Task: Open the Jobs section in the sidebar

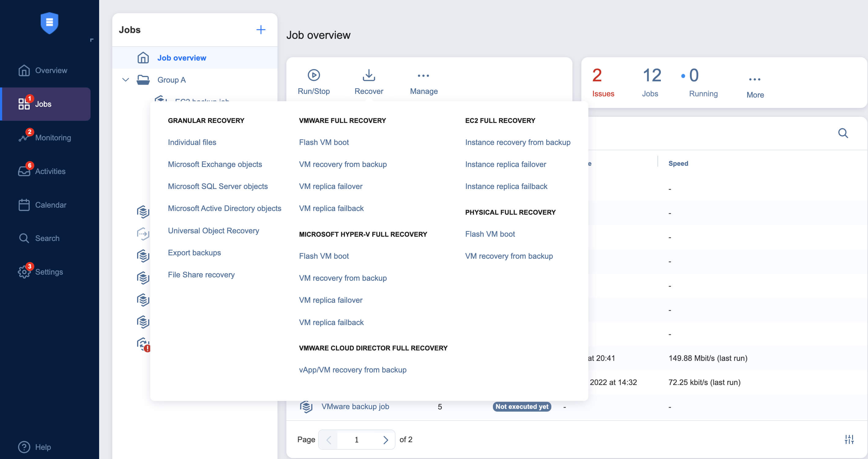Action: coord(43,104)
